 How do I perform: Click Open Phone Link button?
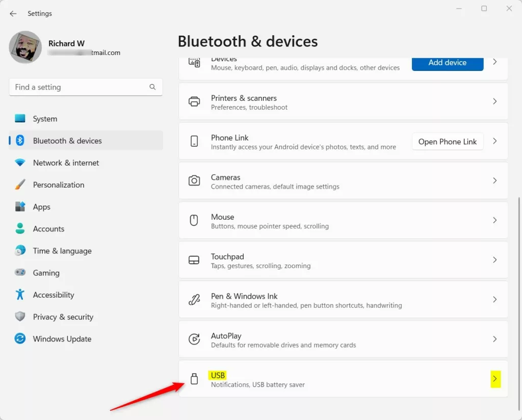coord(448,141)
